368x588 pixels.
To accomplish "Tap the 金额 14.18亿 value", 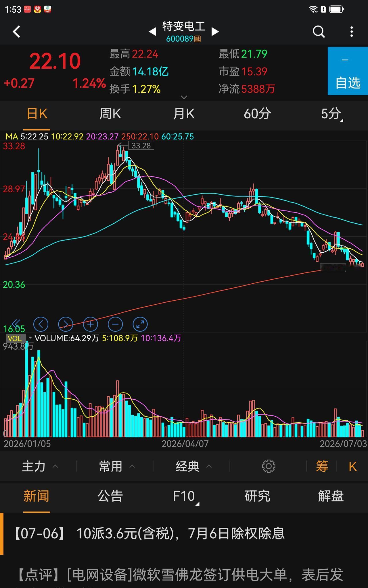I will pos(150,71).
